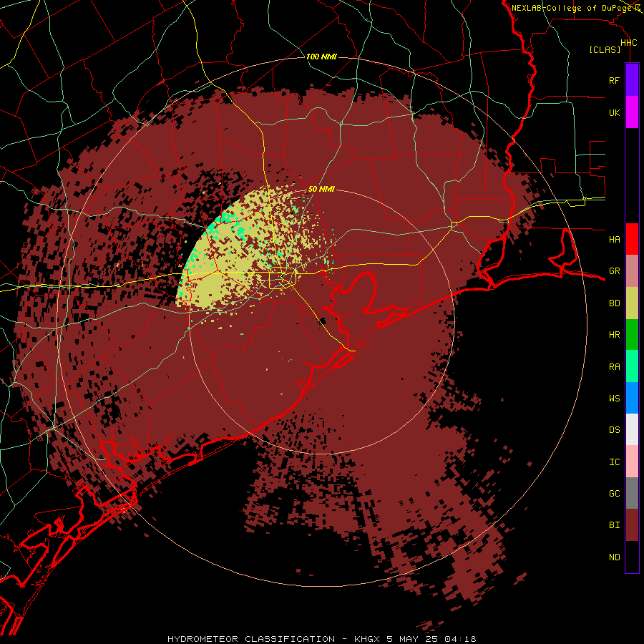Click the '04:18' timestamp text
This screenshot has width=644, height=644.
(459, 639)
